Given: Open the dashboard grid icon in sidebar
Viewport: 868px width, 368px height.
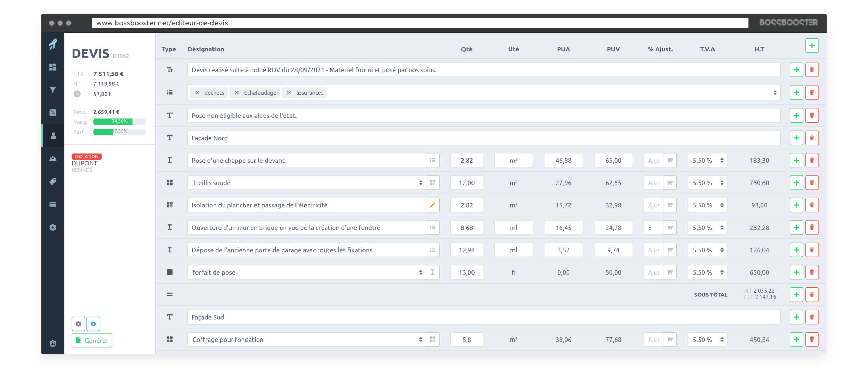Looking at the screenshot, I should [53, 67].
